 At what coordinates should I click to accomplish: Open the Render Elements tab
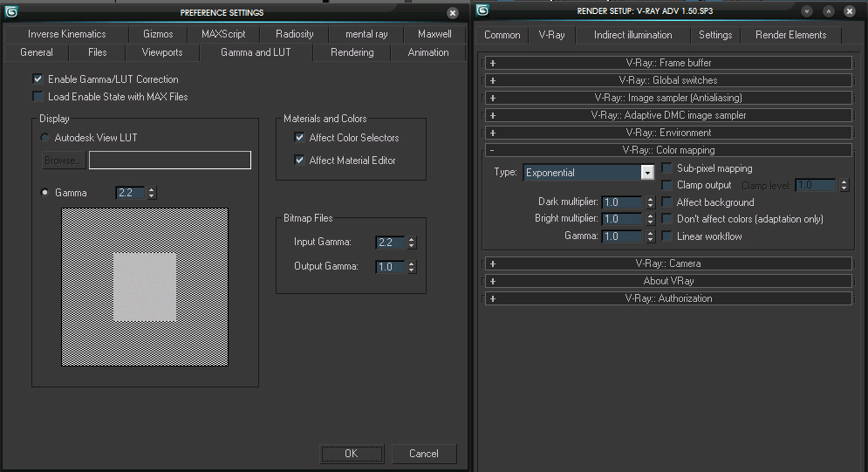point(790,35)
